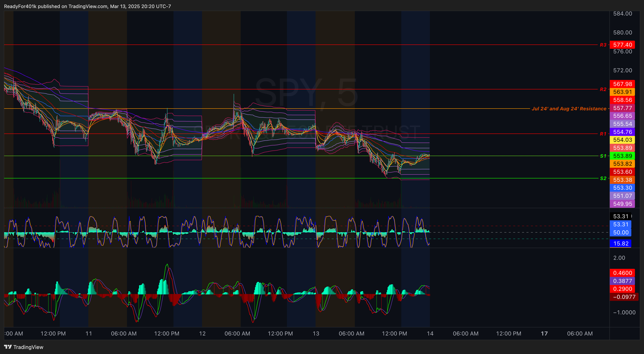Image resolution: width=644 pixels, height=354 pixels.
Task: Click the date 14 on the time axis
Action: (x=430, y=333)
